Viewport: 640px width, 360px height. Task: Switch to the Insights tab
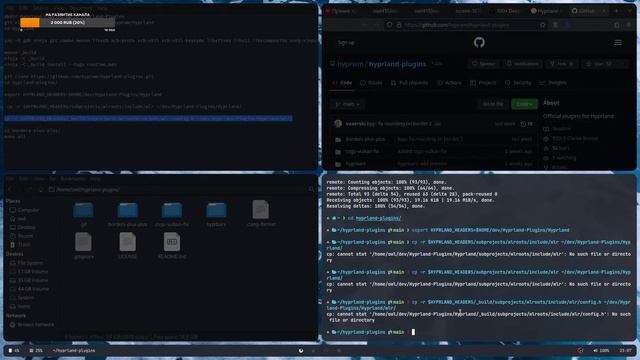(553, 83)
